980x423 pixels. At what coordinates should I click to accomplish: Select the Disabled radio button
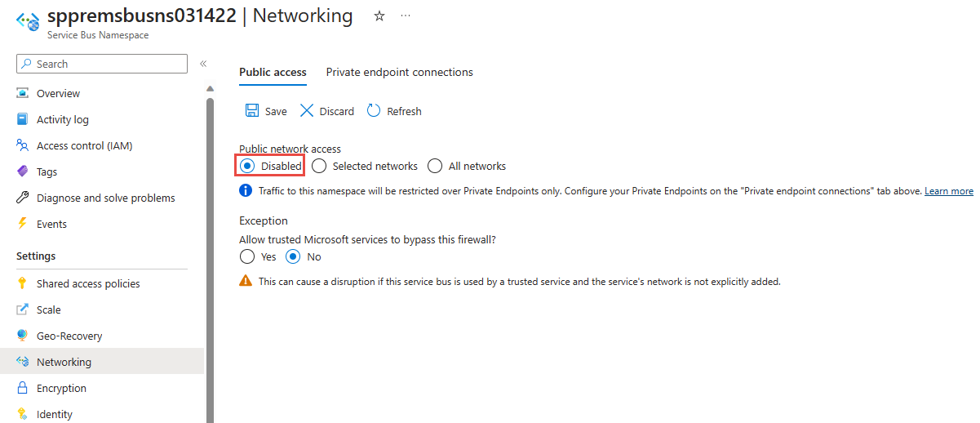pos(247,166)
